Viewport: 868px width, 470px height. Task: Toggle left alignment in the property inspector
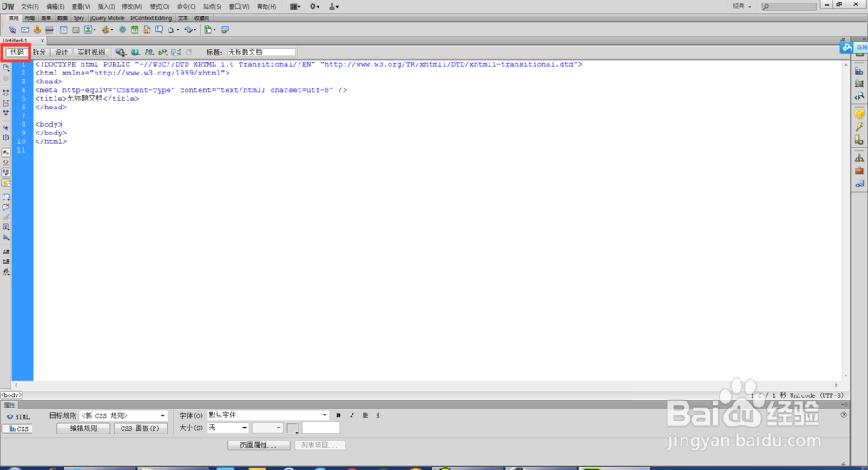click(365, 415)
